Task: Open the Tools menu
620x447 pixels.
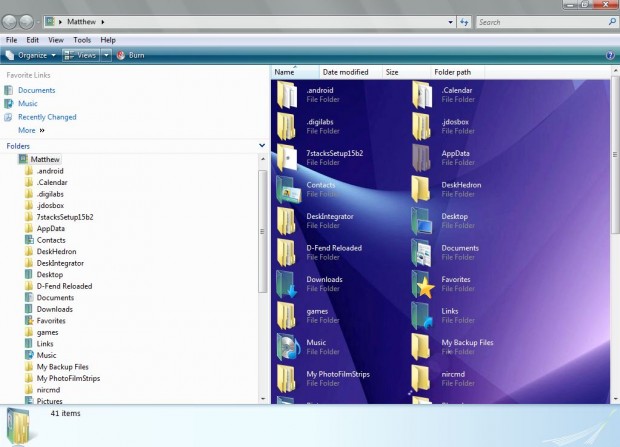Action: (x=82, y=40)
